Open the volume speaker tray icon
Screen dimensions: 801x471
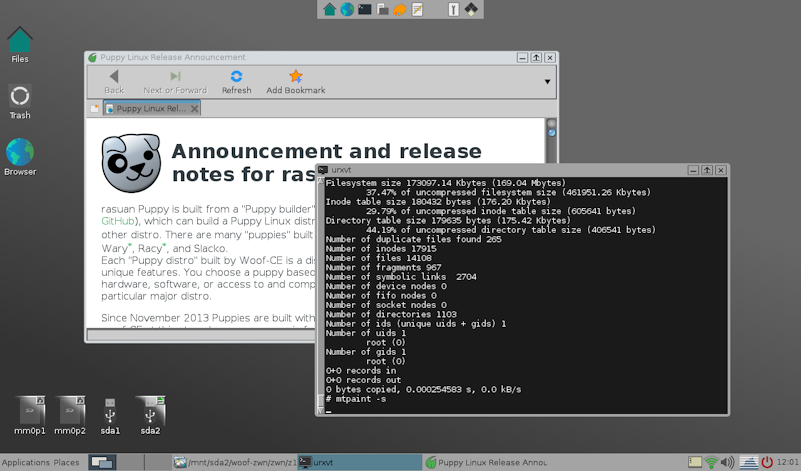coord(727,462)
